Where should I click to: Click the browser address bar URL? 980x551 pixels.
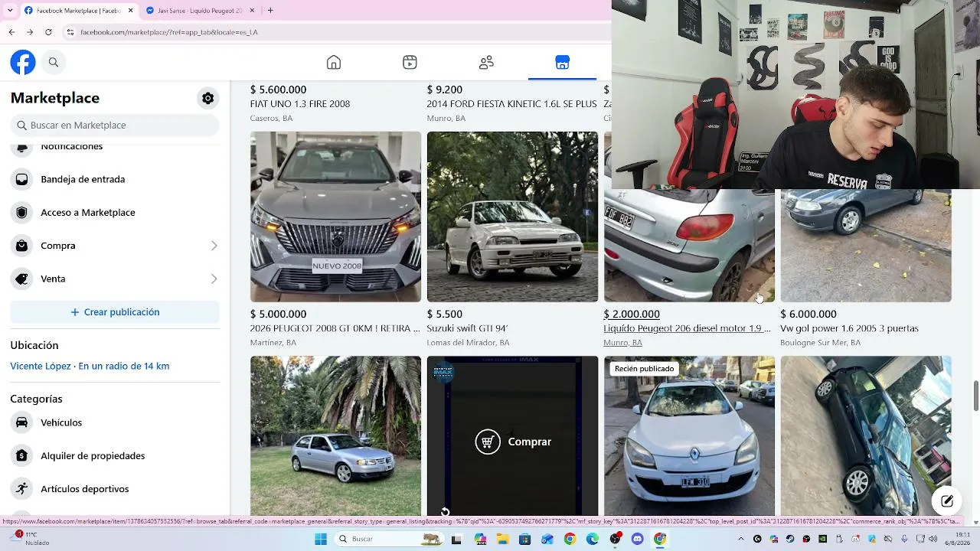[x=169, y=32]
